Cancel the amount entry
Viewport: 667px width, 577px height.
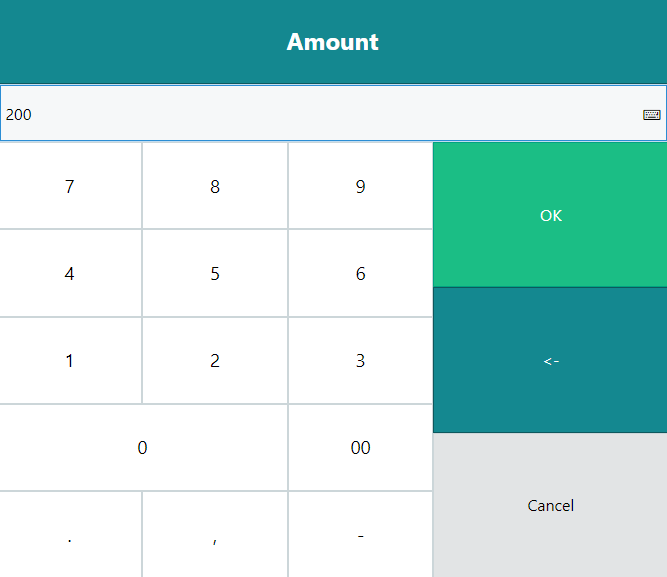[550, 505]
